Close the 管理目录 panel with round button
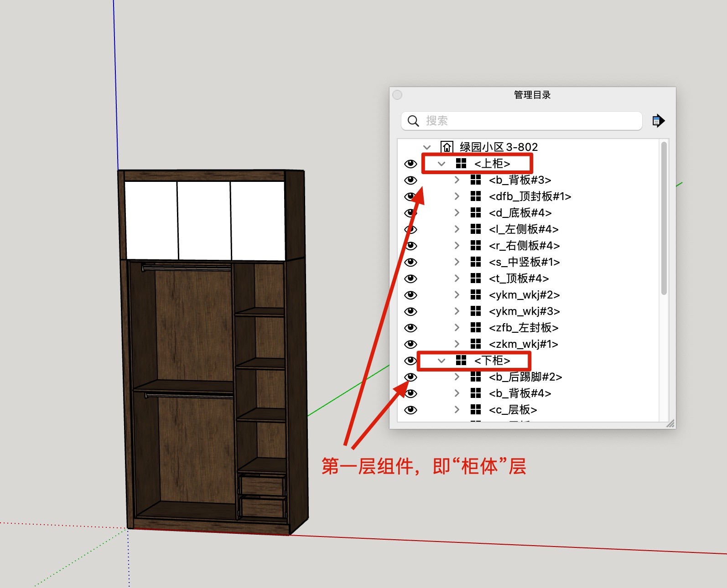Image resolution: width=727 pixels, height=588 pixels. click(x=397, y=95)
